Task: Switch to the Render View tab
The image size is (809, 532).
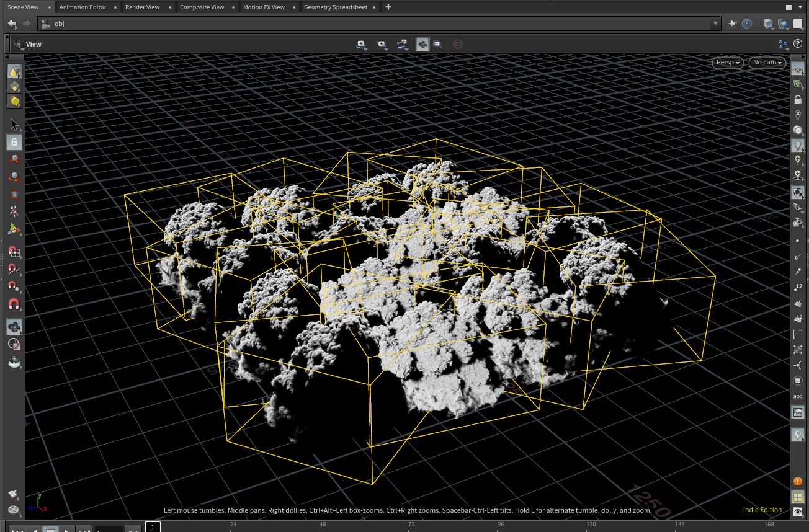Action: pyautogui.click(x=142, y=7)
